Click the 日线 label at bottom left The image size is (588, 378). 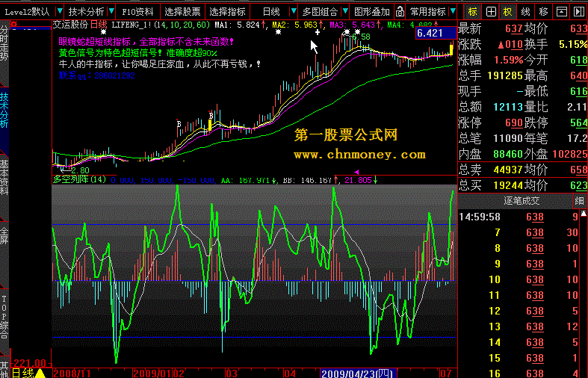[x=23, y=373]
